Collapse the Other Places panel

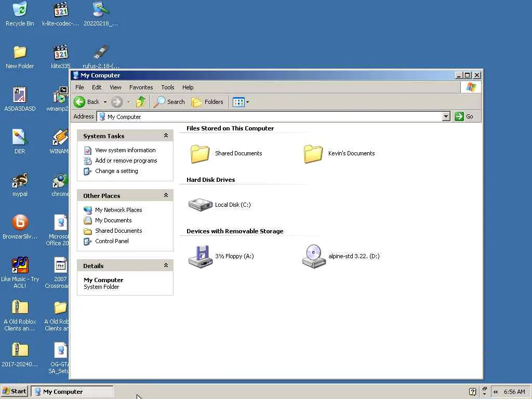(166, 195)
